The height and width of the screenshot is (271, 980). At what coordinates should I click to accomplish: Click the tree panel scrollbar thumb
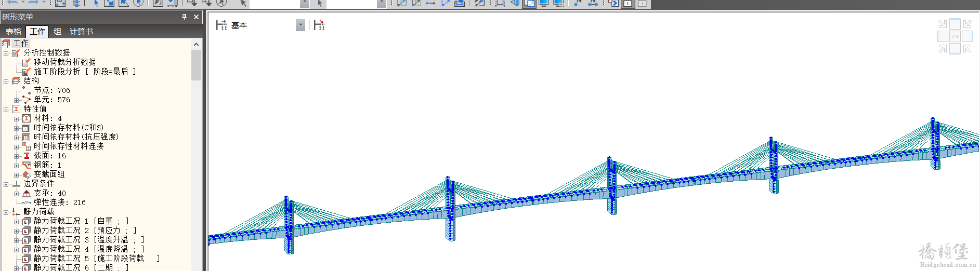pos(196,65)
